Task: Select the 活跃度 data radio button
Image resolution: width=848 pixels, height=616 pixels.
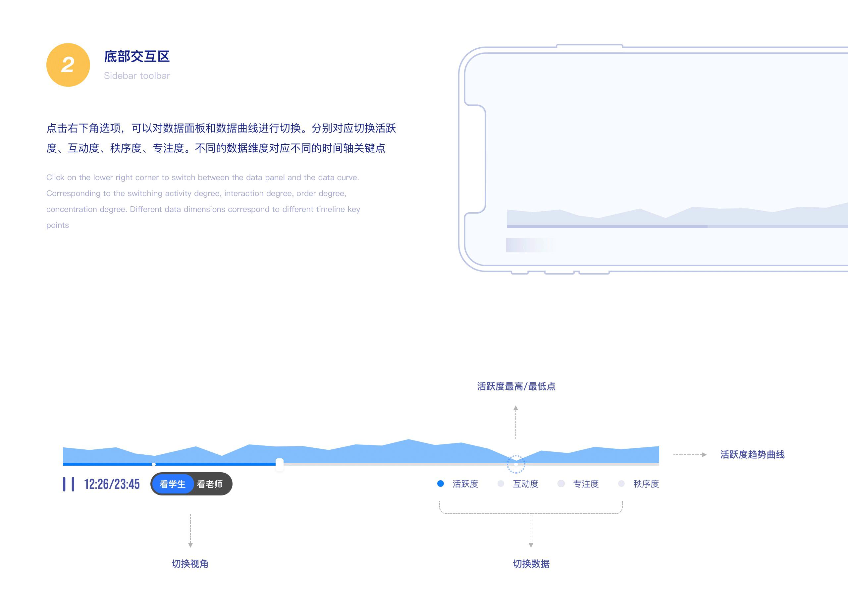Action: tap(441, 484)
